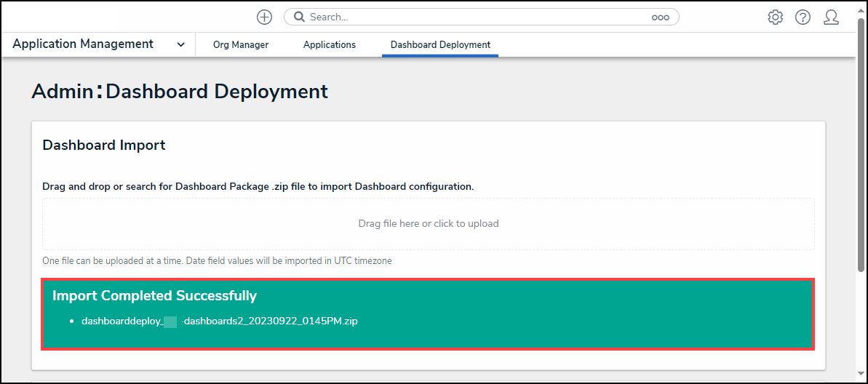Open the settings gear icon

775,17
